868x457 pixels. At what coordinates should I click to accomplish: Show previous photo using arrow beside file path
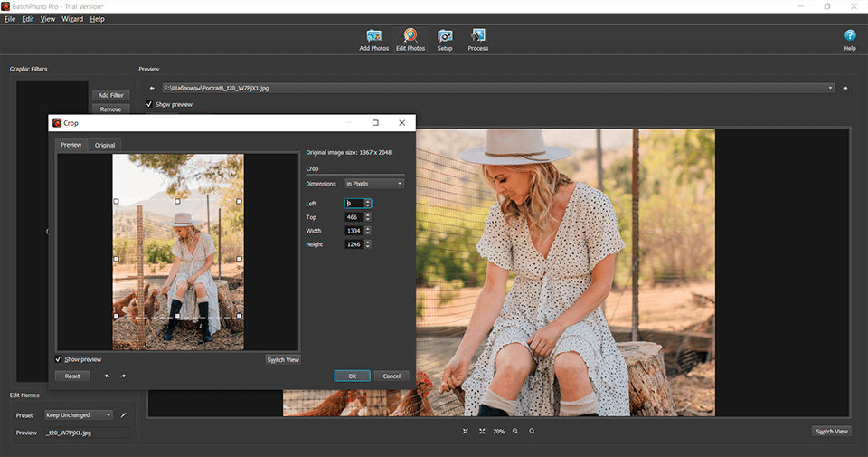coord(152,88)
